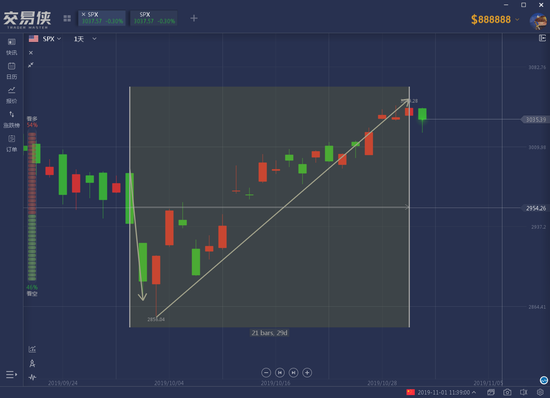Click the 交易侠 logo

pos(27,19)
